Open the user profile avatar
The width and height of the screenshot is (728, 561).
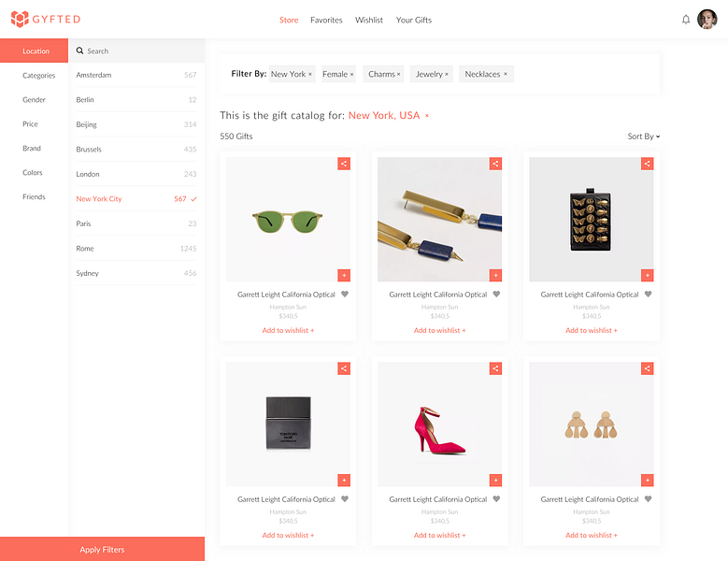(707, 20)
